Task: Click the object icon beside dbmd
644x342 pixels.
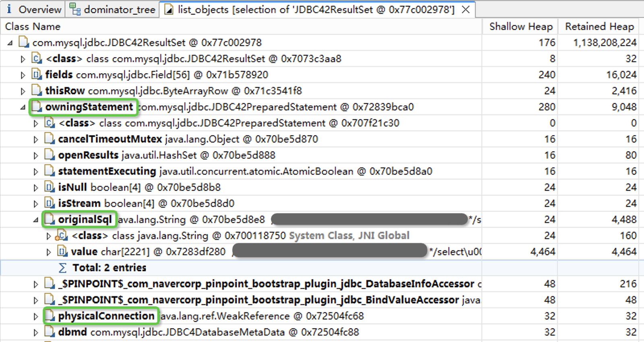Action: coord(50,332)
